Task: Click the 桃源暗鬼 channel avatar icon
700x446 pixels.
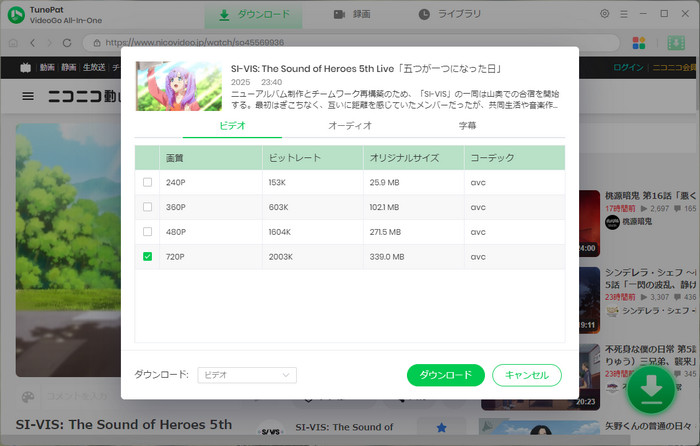Action: tap(612, 222)
